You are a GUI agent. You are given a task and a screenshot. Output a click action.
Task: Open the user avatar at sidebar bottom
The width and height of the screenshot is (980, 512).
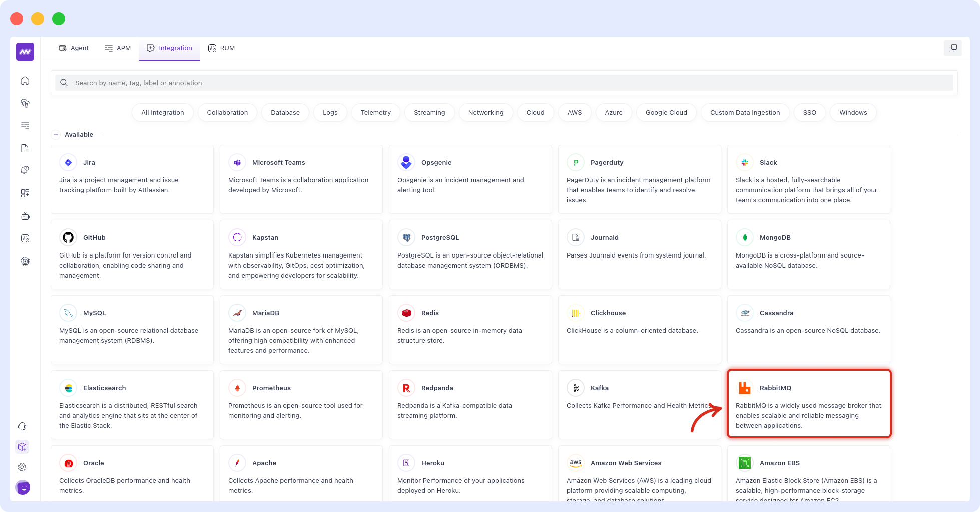(23, 487)
